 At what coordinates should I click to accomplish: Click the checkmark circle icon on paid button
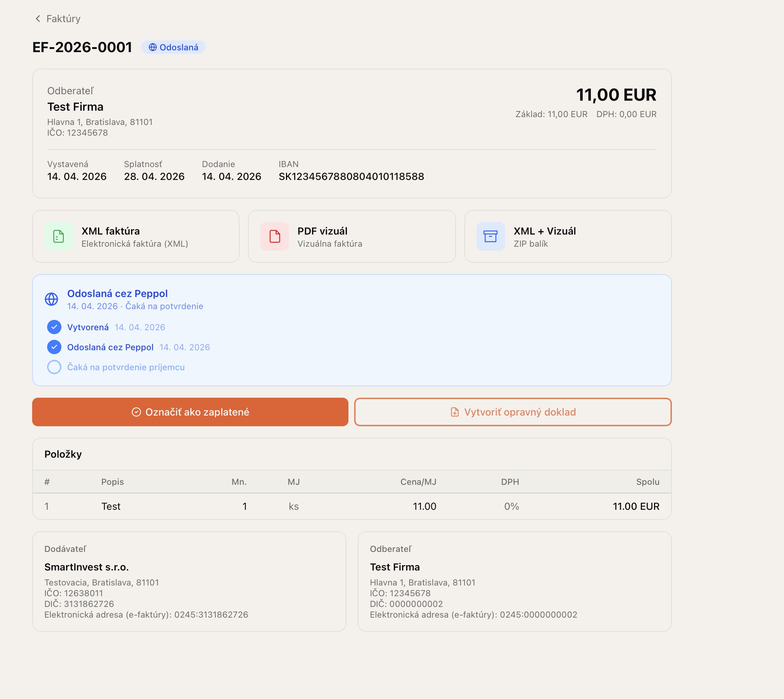click(136, 412)
